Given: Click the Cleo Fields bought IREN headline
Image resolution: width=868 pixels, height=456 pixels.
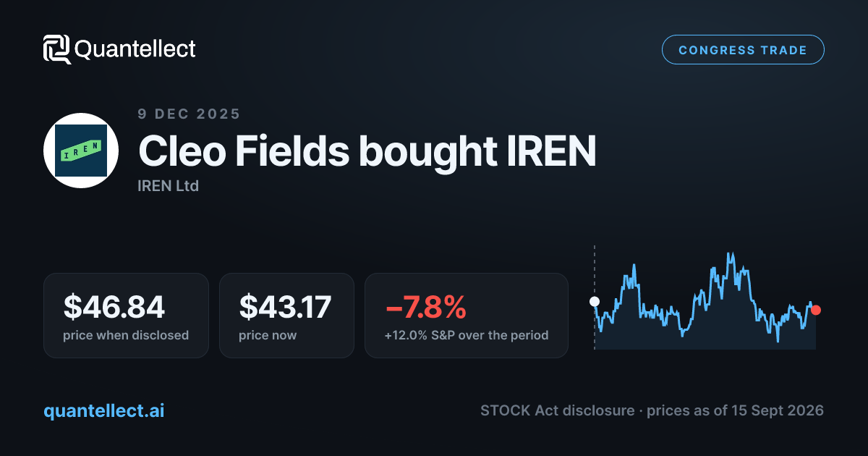Looking at the screenshot, I should 367,151.
